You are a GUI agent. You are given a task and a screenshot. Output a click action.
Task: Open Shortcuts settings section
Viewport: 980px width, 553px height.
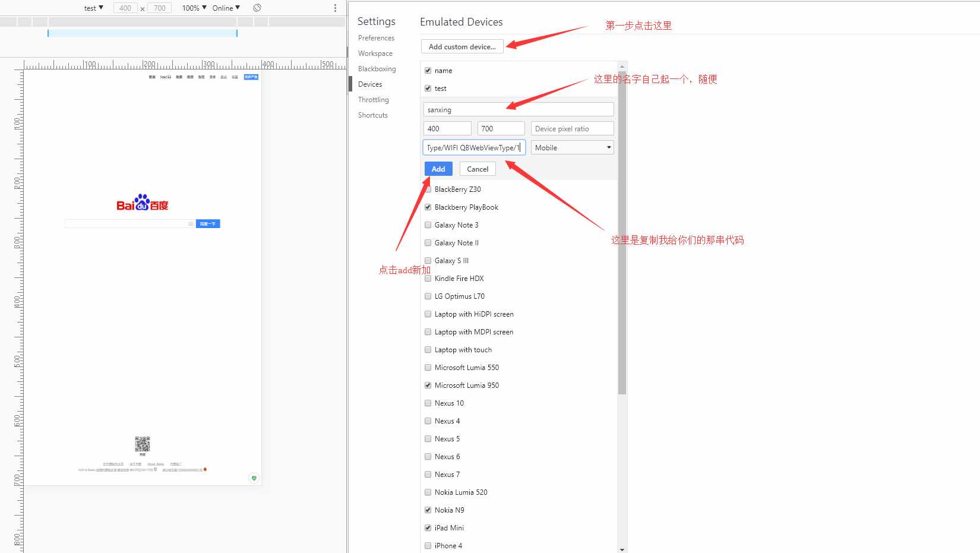pyautogui.click(x=373, y=115)
